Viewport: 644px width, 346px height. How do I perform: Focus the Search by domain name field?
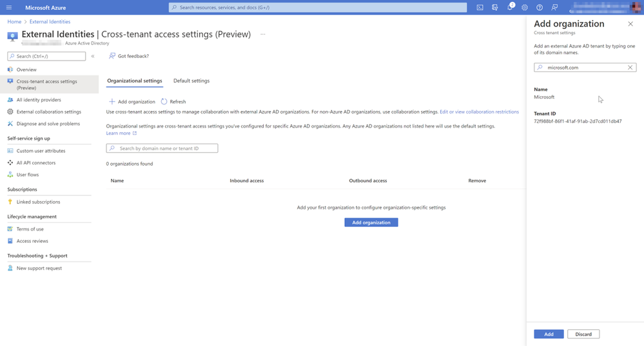(x=162, y=148)
